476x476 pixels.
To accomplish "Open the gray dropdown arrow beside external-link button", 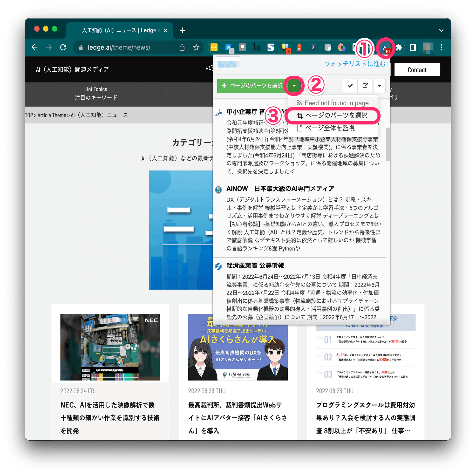I will point(379,86).
